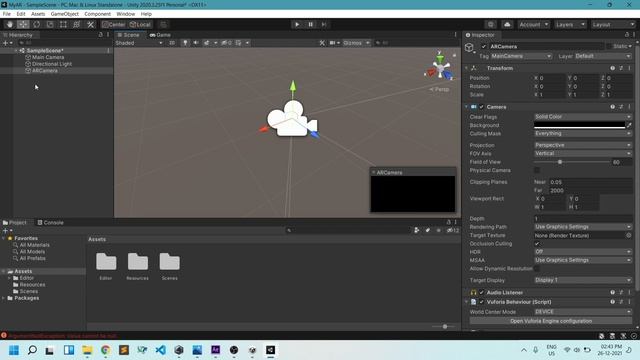
Task: Open Projection Perspective dropdown
Action: [x=583, y=145]
